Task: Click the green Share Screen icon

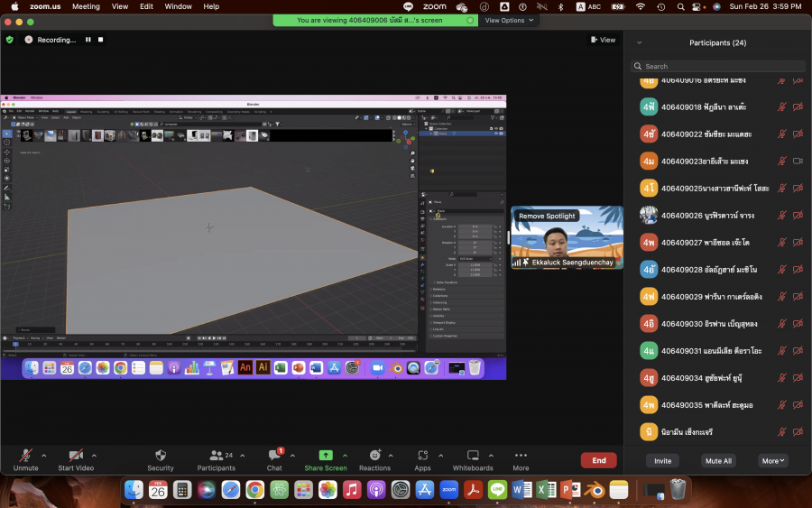Action: click(x=326, y=457)
